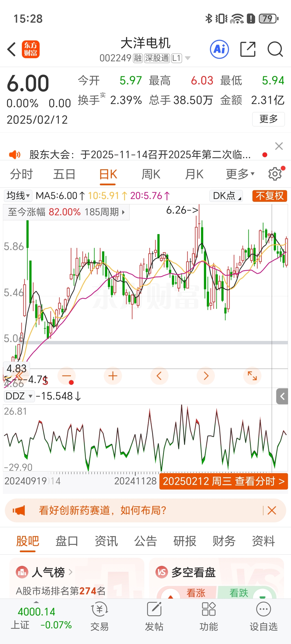Open 更多 chart period dropdown
This screenshot has width=291, height=644.
click(x=240, y=174)
